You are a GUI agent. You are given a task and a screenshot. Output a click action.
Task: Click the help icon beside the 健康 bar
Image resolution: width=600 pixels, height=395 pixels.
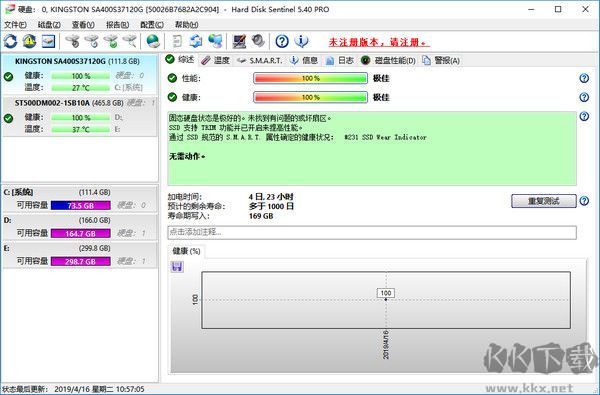click(584, 97)
